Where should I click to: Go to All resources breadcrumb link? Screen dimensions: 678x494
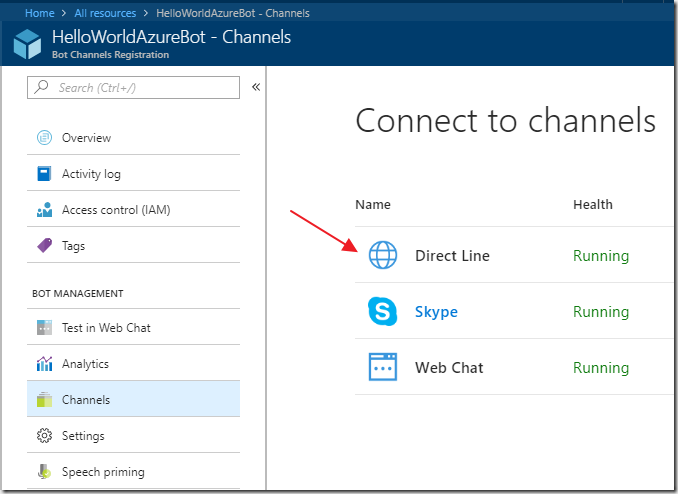pos(105,13)
